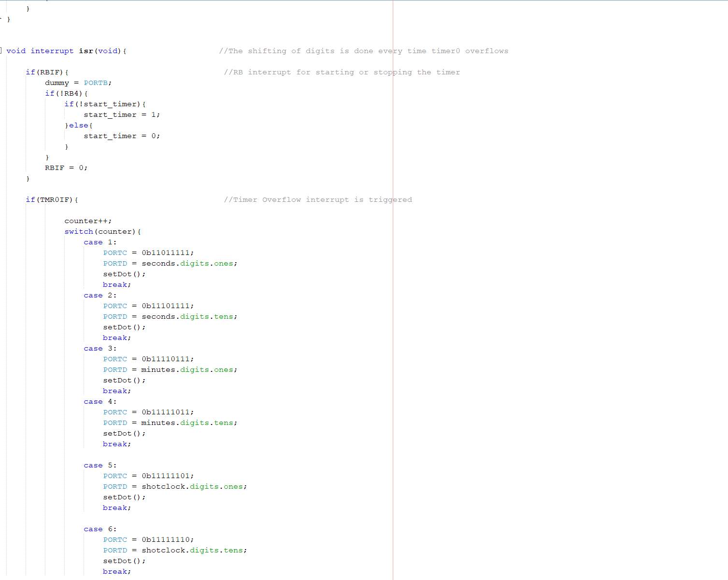This screenshot has height=580, width=728.
Task: Click the 'PORTC = 0b11111110;' line
Action: pyautogui.click(x=148, y=539)
